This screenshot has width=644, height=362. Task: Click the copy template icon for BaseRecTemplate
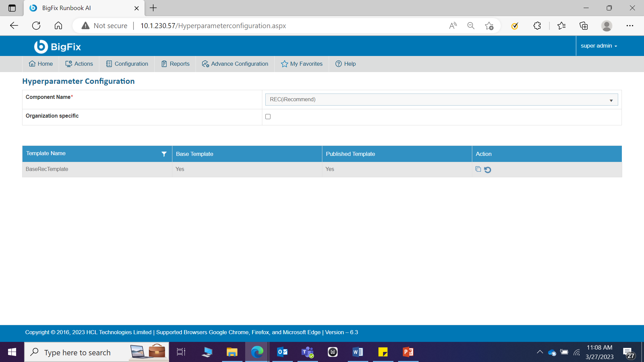(x=478, y=169)
